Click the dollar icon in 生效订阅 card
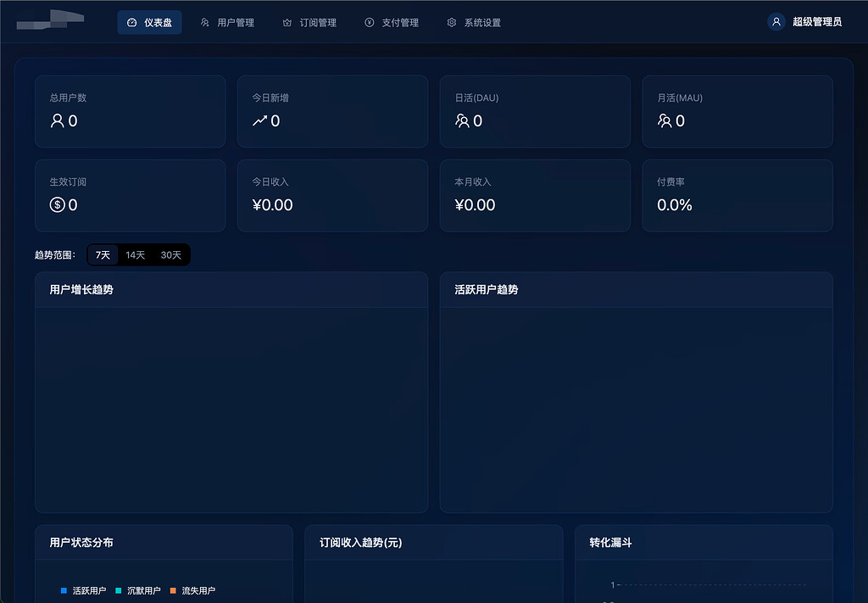The width and height of the screenshot is (868, 603). click(x=57, y=205)
